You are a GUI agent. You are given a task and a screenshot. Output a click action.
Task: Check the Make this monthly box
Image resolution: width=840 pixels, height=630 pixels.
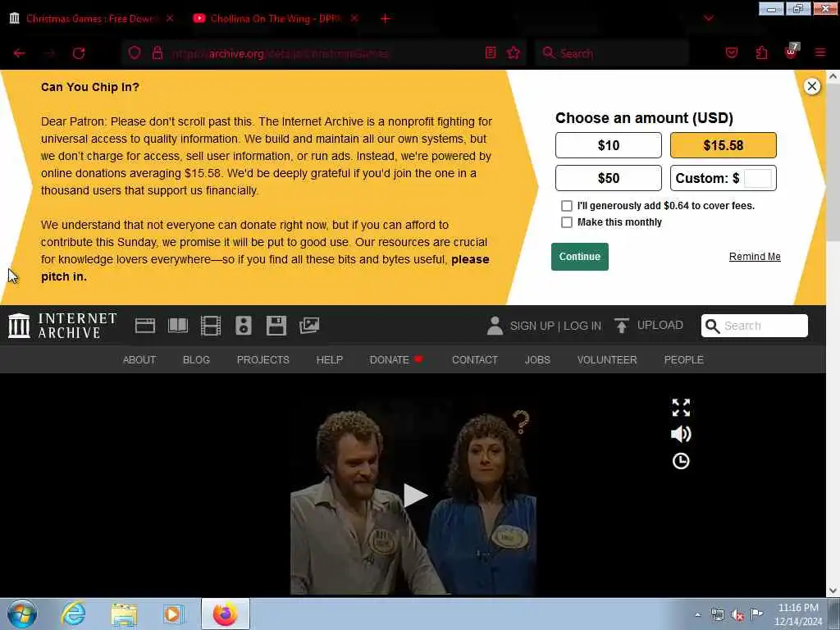[x=566, y=222]
